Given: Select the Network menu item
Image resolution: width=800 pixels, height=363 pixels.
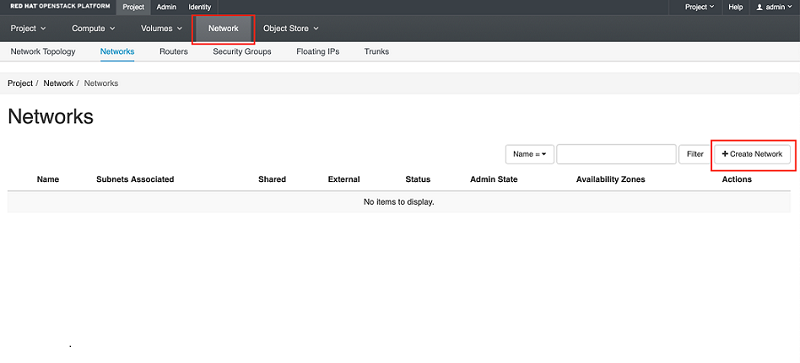Looking at the screenshot, I should point(223,29).
